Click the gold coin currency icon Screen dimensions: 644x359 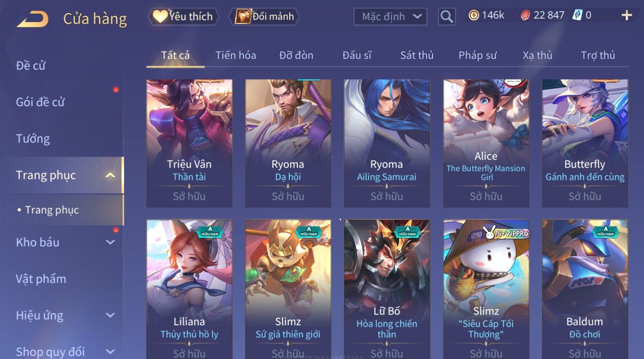[473, 15]
